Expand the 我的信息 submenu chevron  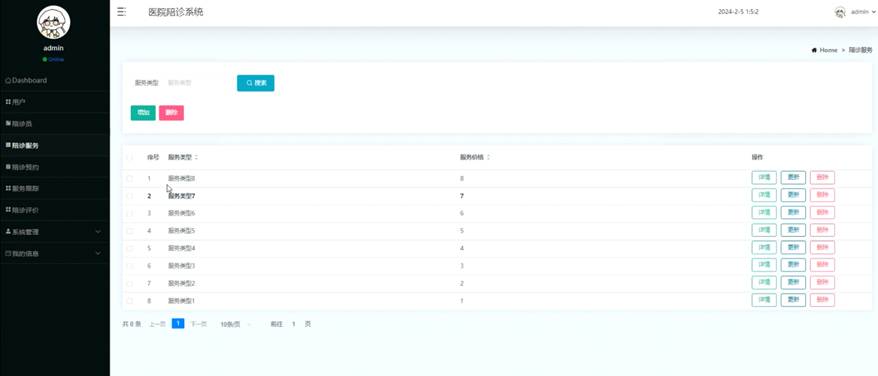point(98,253)
